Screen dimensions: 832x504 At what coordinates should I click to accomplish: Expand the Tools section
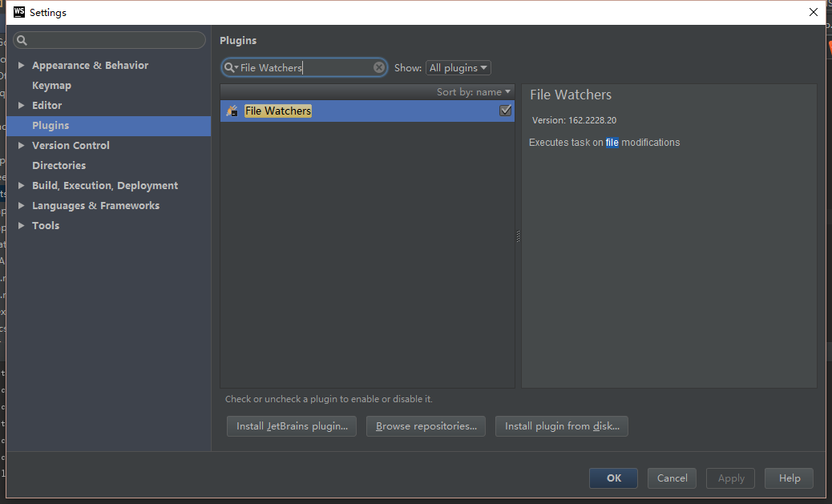coord(21,225)
